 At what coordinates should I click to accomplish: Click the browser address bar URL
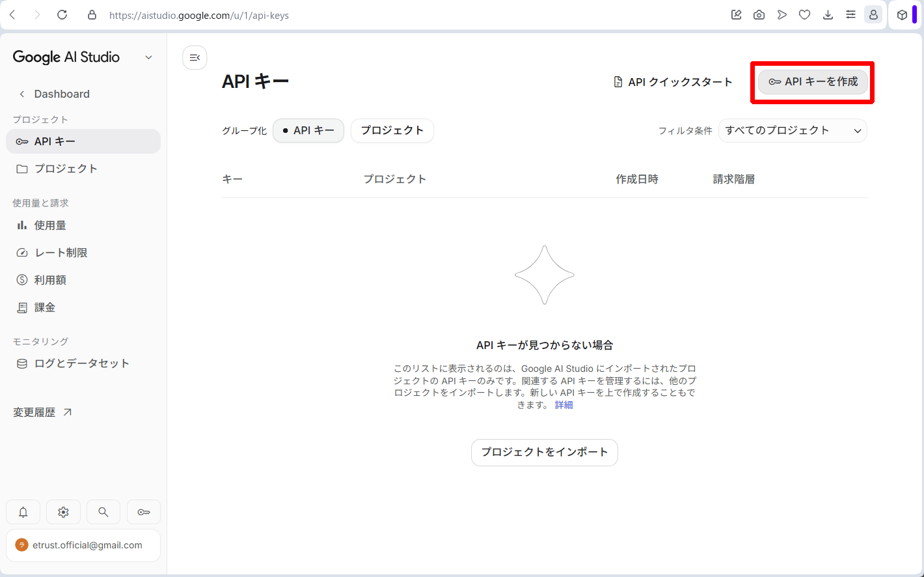point(199,15)
